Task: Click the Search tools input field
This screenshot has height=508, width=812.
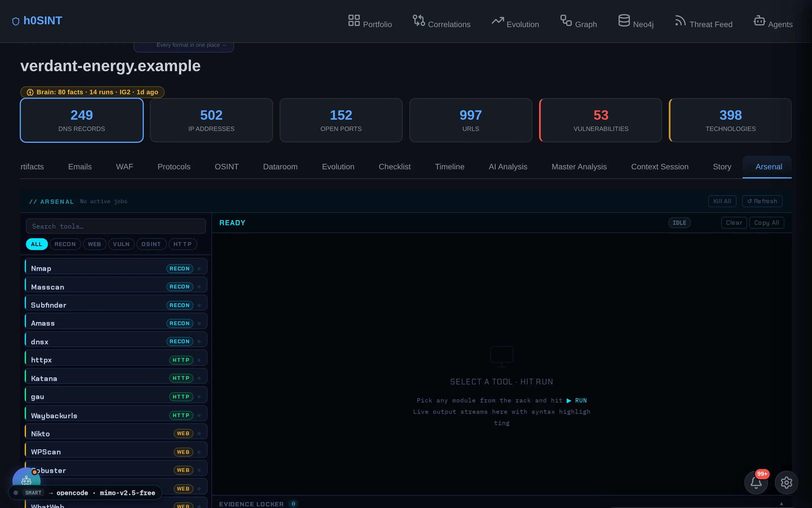Action: click(116, 226)
